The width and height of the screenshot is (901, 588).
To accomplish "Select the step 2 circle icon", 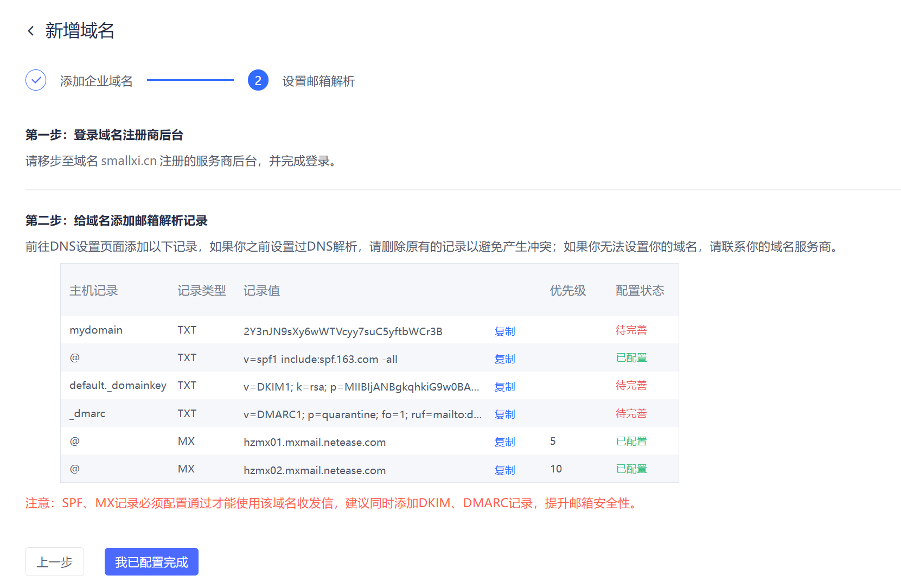I will (x=258, y=80).
